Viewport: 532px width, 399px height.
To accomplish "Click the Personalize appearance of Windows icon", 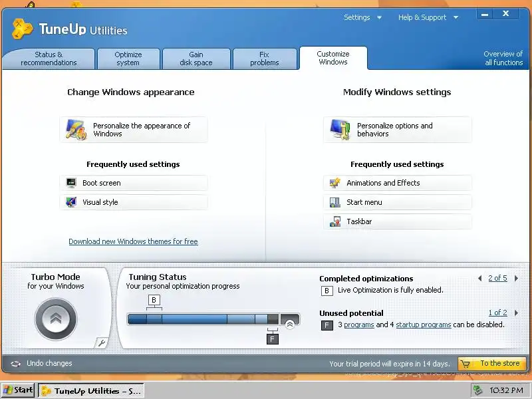I will coord(76,129).
